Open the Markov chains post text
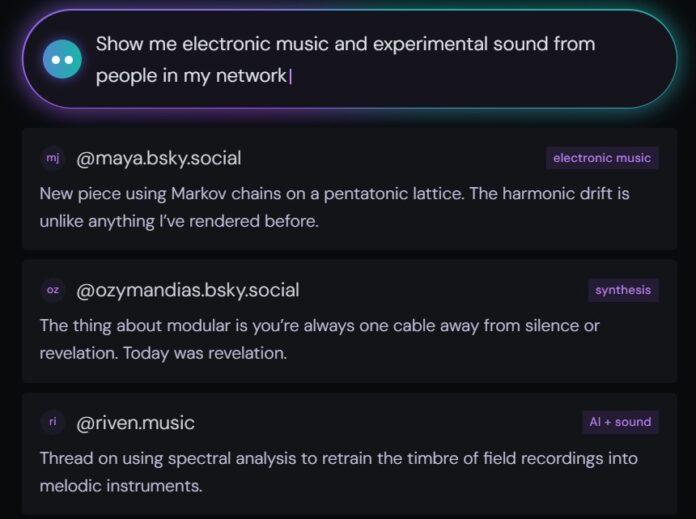696x519 pixels. coord(335,207)
